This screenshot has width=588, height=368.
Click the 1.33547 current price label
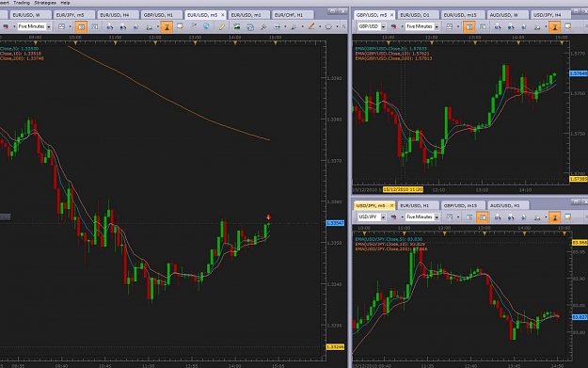(x=335, y=223)
